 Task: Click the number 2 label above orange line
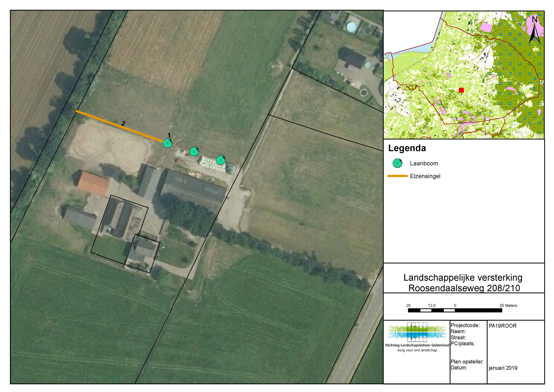click(123, 124)
